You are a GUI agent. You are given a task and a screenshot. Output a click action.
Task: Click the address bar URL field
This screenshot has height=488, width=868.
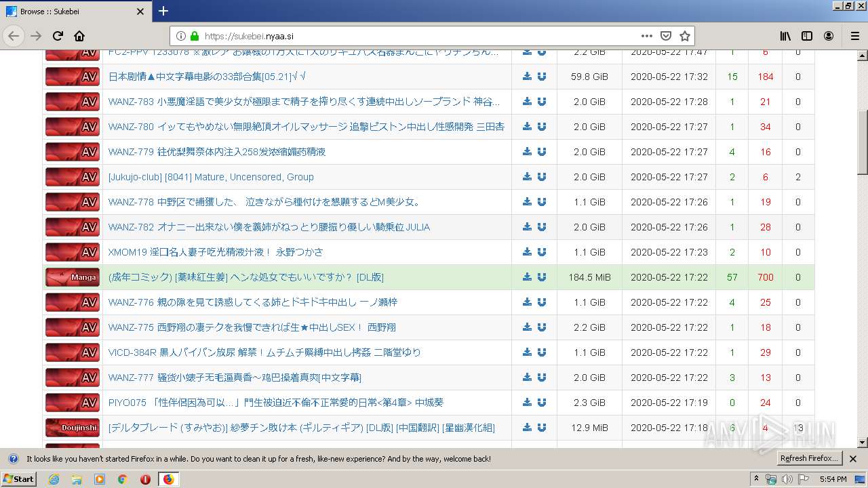click(x=420, y=36)
